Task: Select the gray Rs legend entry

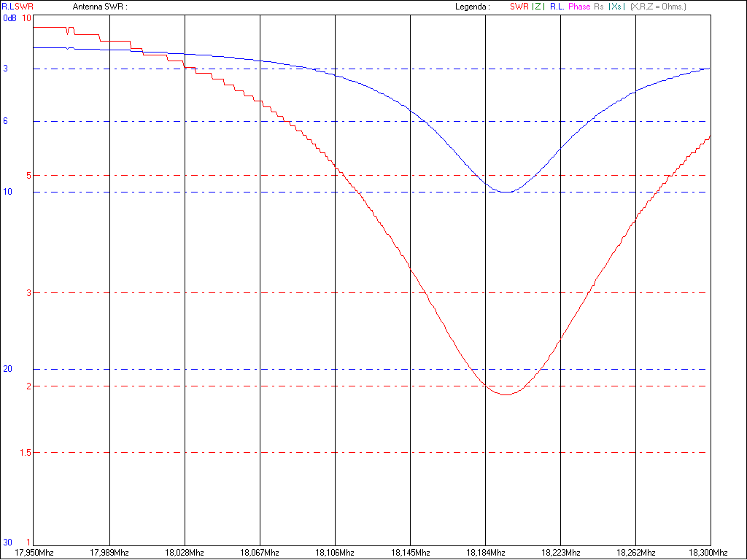Action: 599,7
